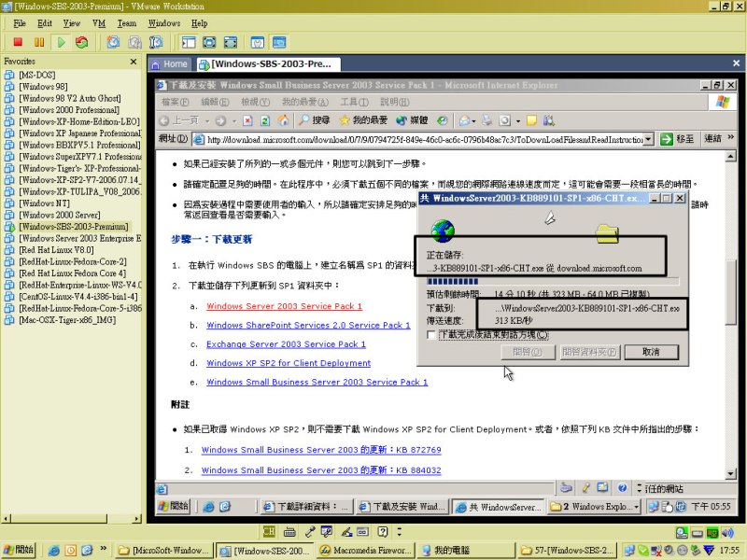
Task: Toggle the sidebar view icon in VMware toolbar
Action: (x=189, y=42)
